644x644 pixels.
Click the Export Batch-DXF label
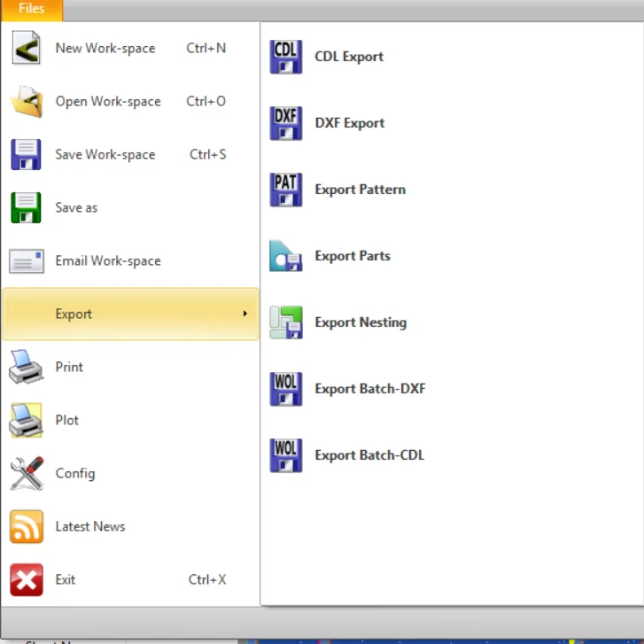[370, 389]
